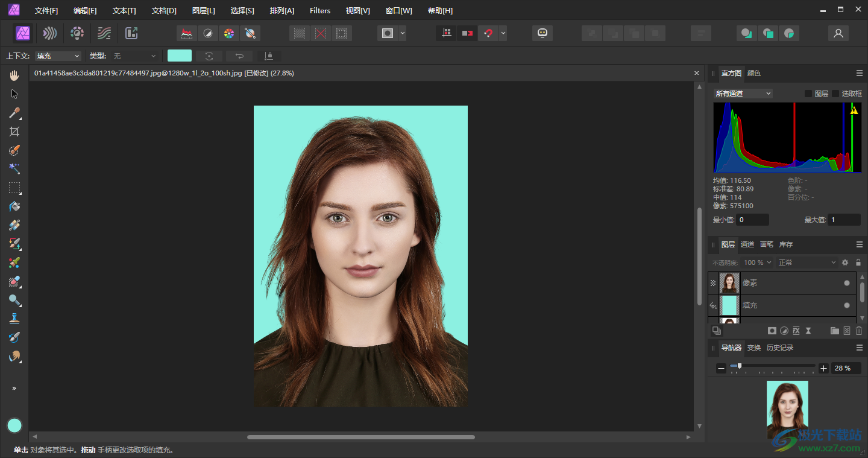Open the 所有通道 channel dropdown
868x458 pixels.
(x=743, y=94)
